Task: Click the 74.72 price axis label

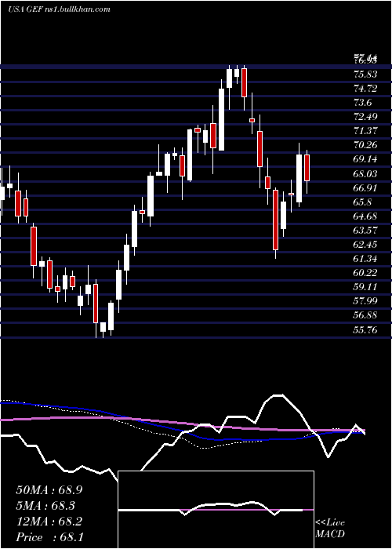Action: click(x=365, y=89)
